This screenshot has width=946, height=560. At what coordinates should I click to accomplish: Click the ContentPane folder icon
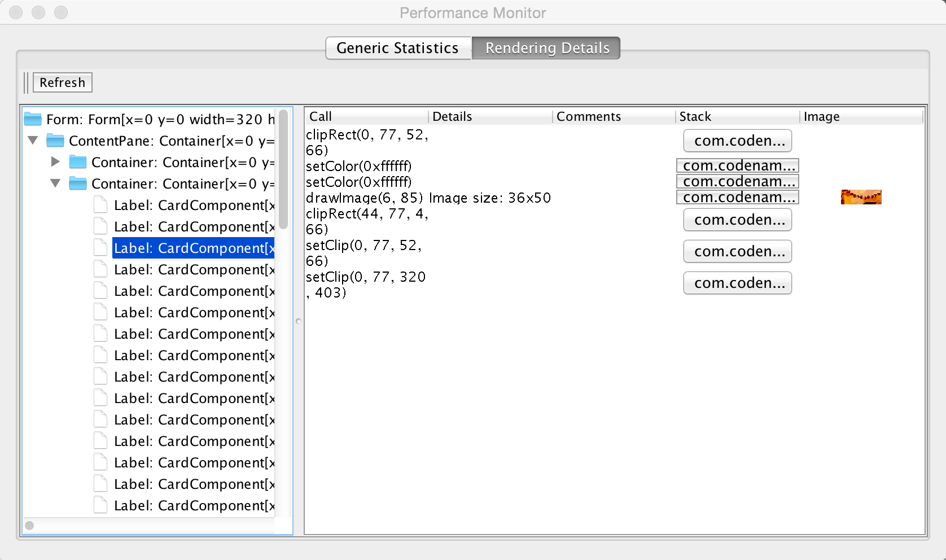click(x=55, y=141)
